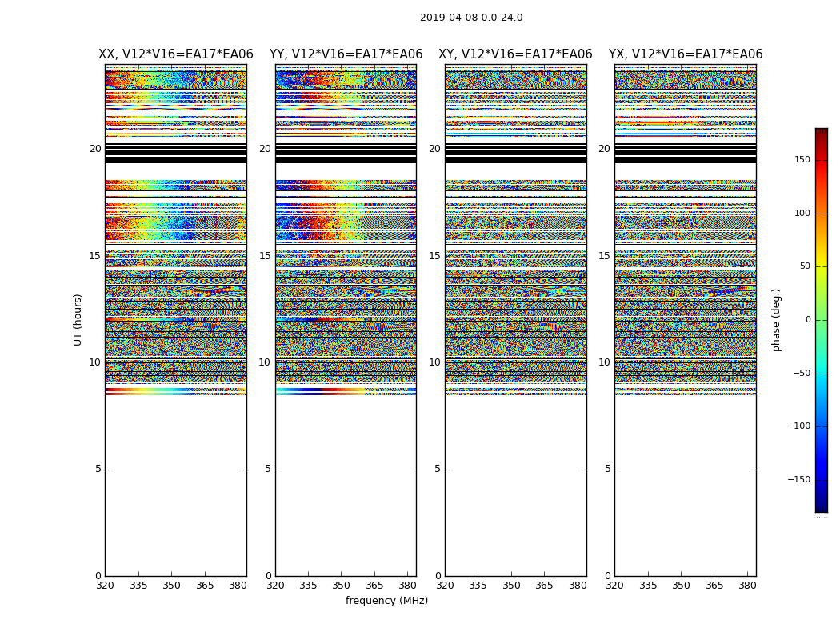The width and height of the screenshot is (840, 640).
Task: Click the colorbar tick label 0
Action: click(x=808, y=320)
